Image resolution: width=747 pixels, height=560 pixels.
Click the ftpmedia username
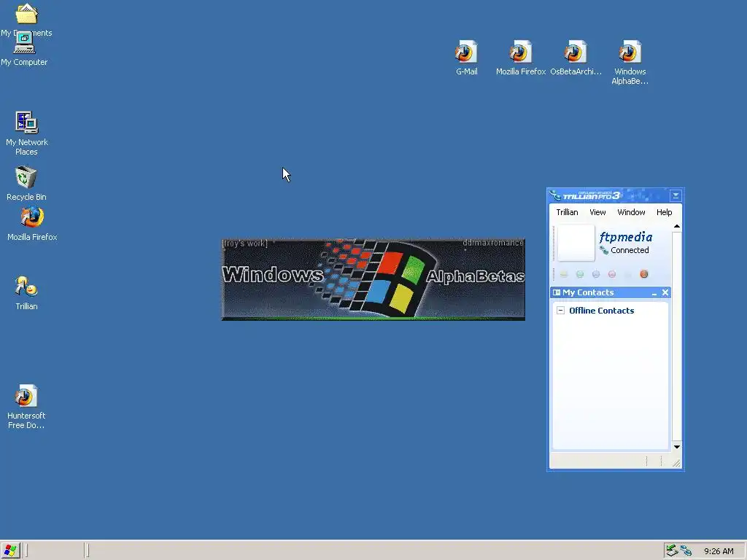tap(625, 237)
